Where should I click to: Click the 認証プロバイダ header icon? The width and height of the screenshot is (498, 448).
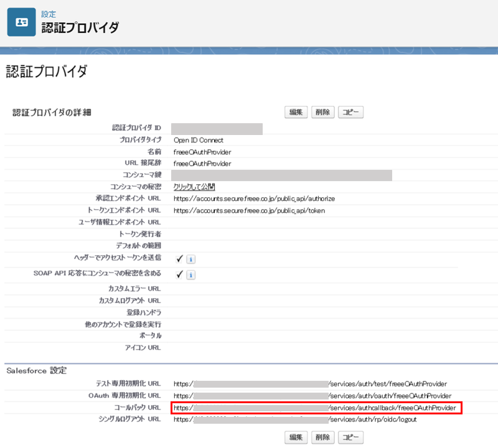click(x=21, y=22)
